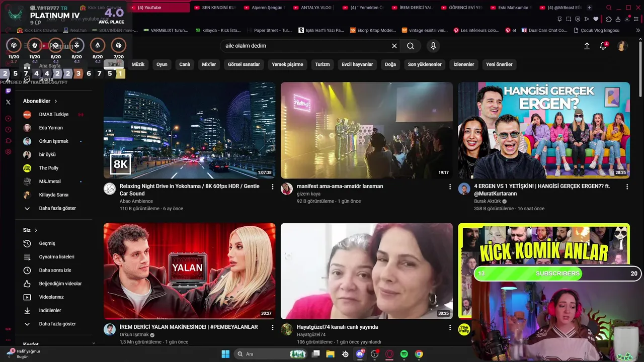Select the Müzik filter chip

coord(138,64)
